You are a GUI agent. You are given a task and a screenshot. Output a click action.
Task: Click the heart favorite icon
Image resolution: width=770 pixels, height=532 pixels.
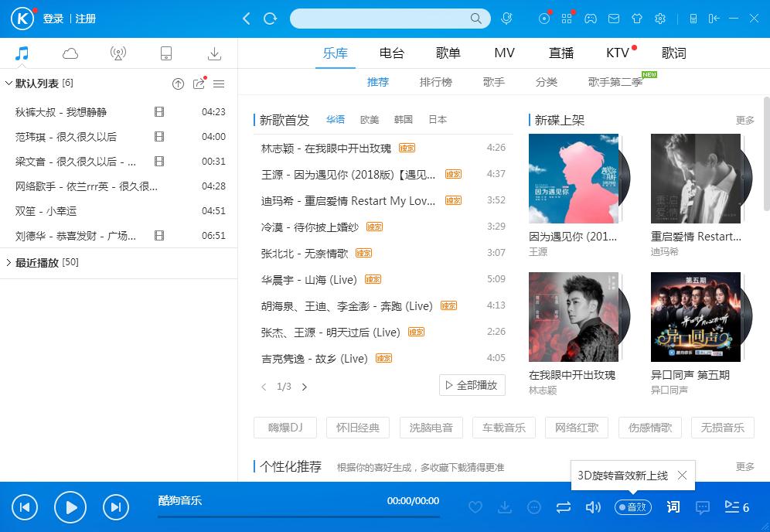(x=475, y=507)
